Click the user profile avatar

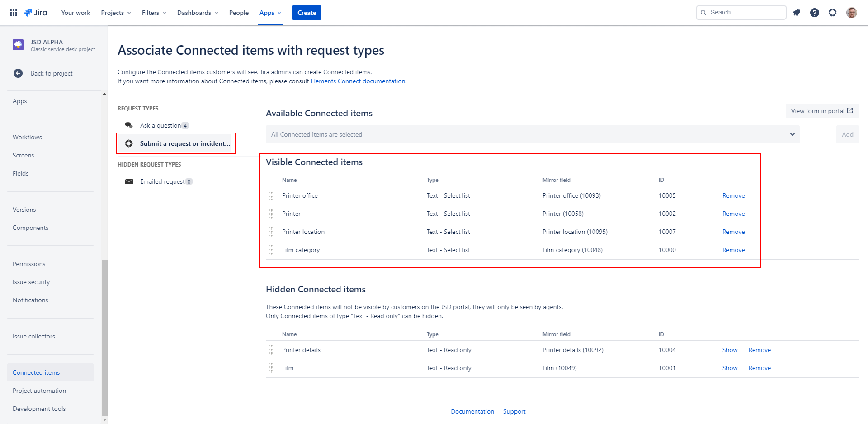point(851,13)
